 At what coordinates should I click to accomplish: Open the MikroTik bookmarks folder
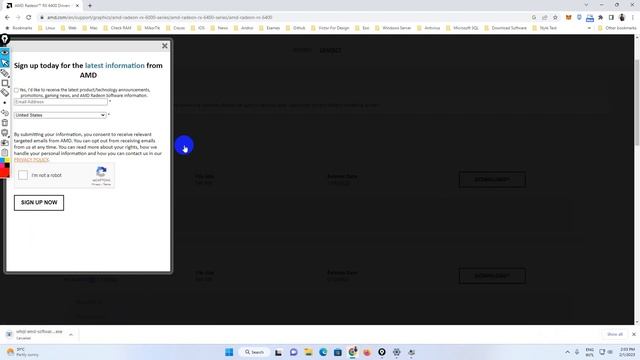pyautogui.click(x=149, y=28)
